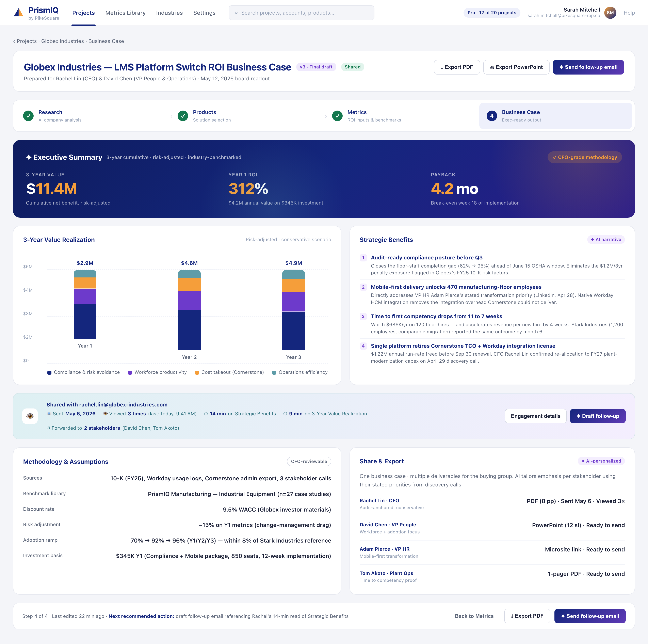Click Export PowerPoint button

516,67
